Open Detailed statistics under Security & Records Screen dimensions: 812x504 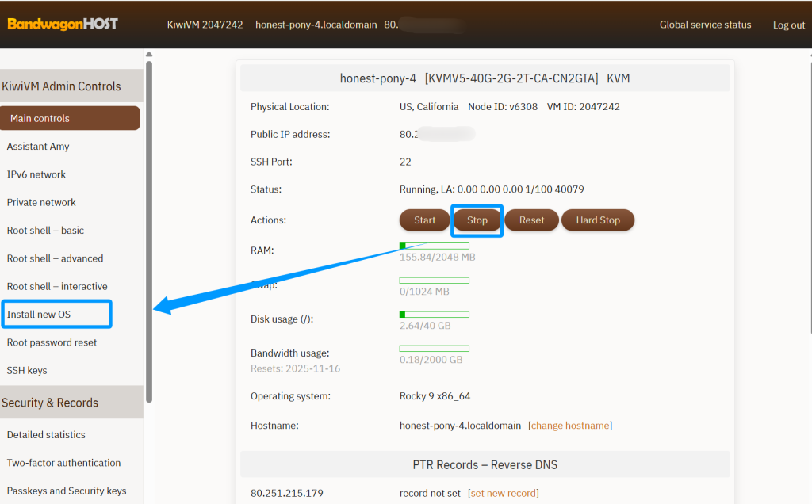coord(45,434)
